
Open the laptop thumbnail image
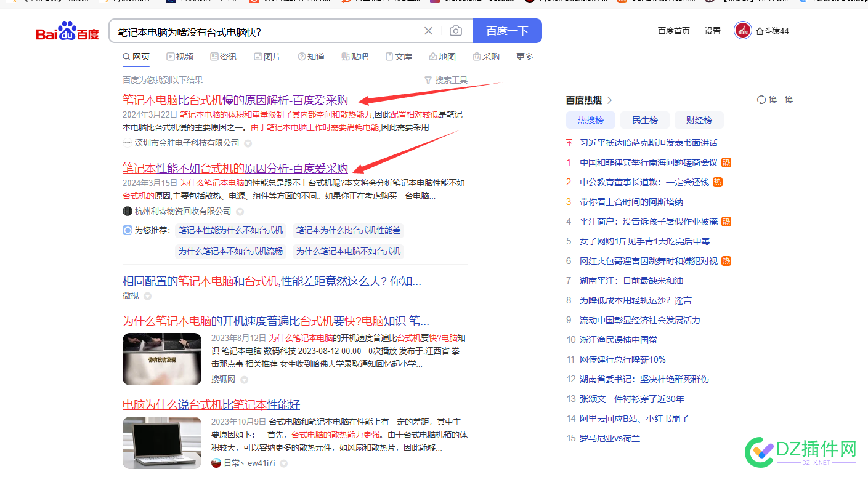pos(162,443)
